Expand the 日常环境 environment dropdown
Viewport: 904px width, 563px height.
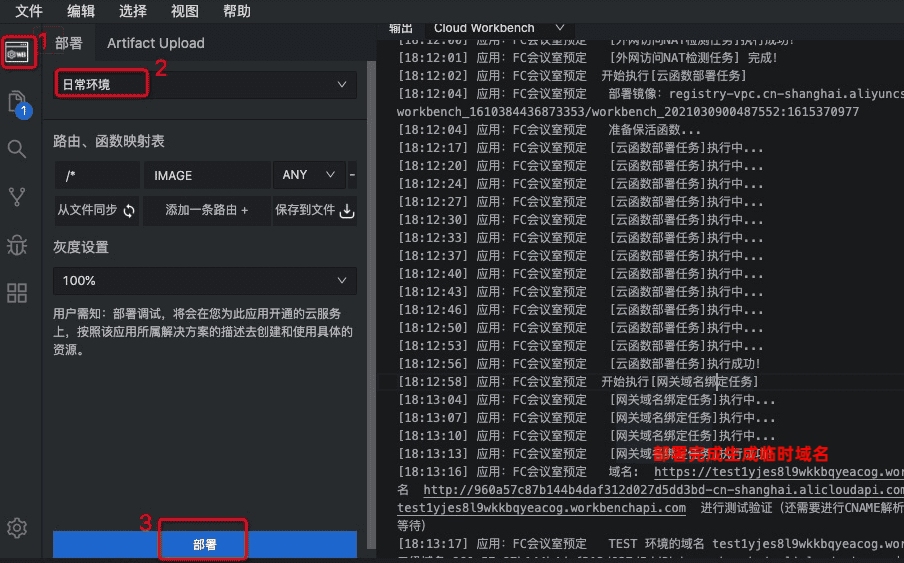pyautogui.click(x=205, y=84)
